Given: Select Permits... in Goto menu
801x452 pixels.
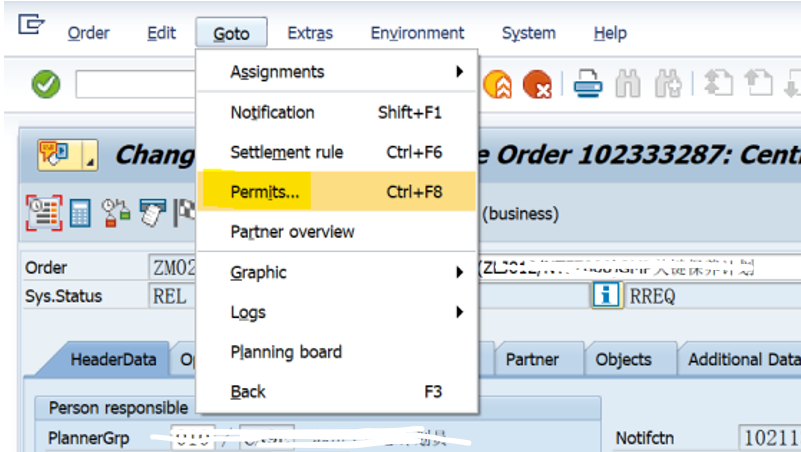Looking at the screenshot, I should click(x=337, y=192).
